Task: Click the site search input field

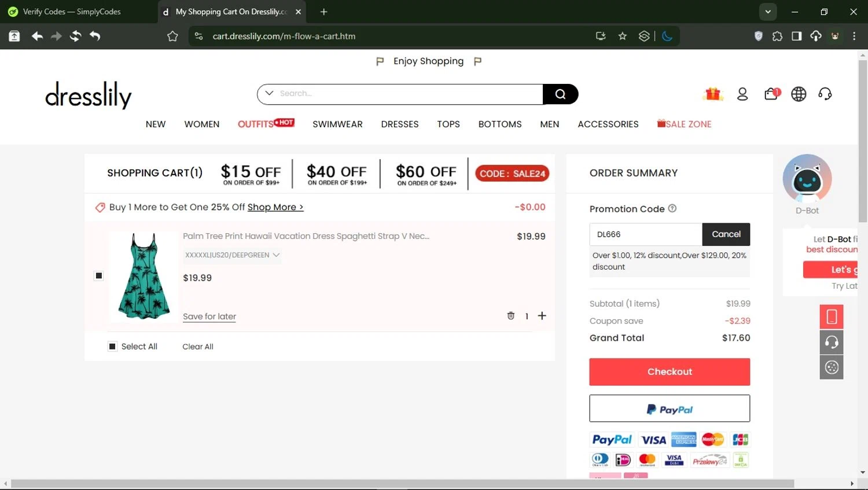Action: tap(408, 94)
